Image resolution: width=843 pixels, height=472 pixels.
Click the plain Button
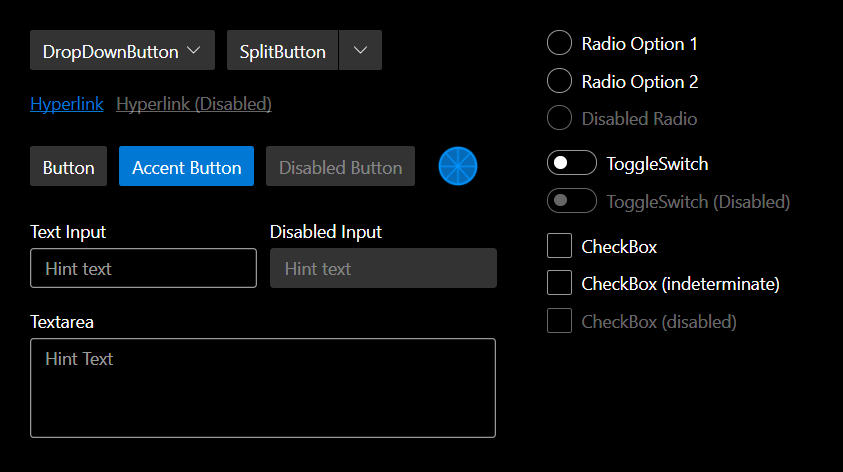68,166
